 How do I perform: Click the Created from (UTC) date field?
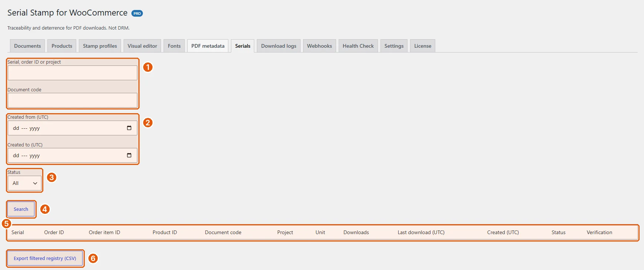coord(73,128)
